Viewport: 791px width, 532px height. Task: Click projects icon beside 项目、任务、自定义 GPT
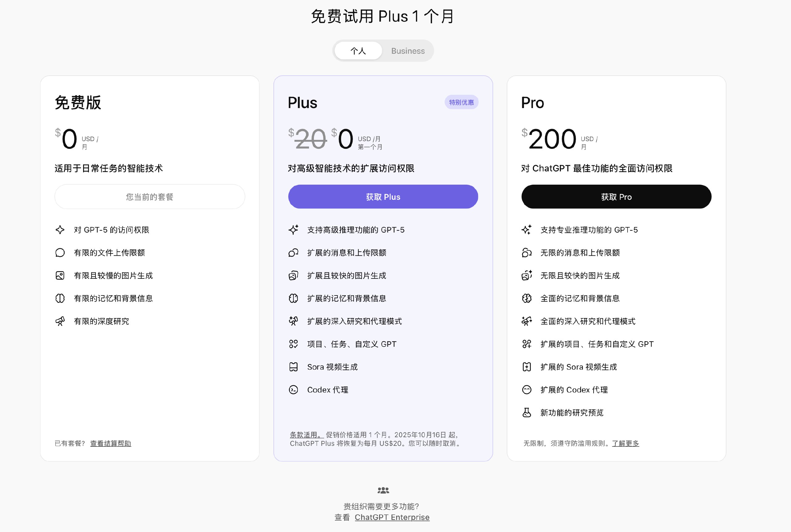pos(294,344)
